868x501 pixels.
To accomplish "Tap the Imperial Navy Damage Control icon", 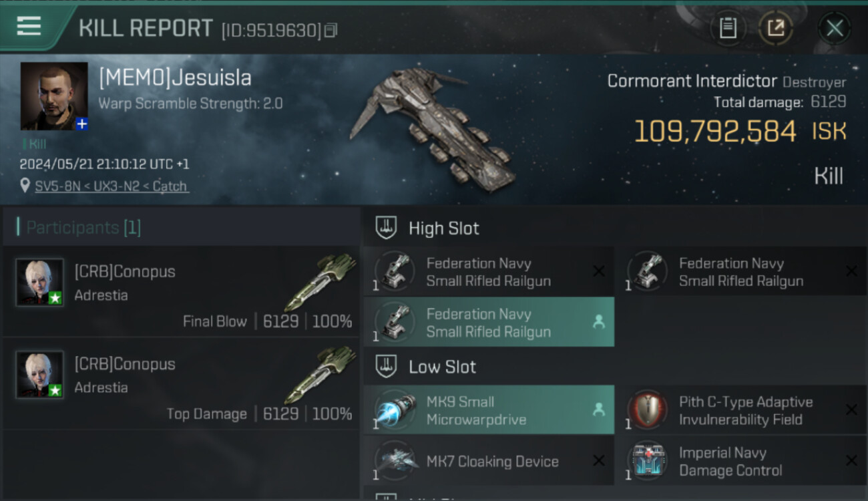I will [648, 461].
